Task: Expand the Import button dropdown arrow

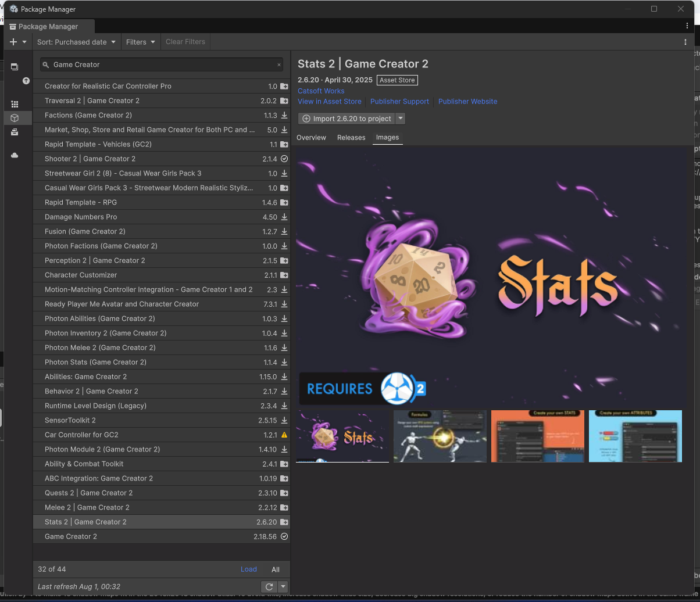Action: [x=400, y=119]
